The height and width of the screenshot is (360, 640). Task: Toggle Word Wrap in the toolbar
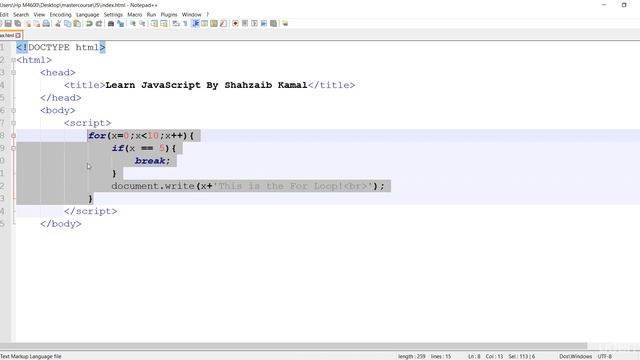tap(176, 24)
